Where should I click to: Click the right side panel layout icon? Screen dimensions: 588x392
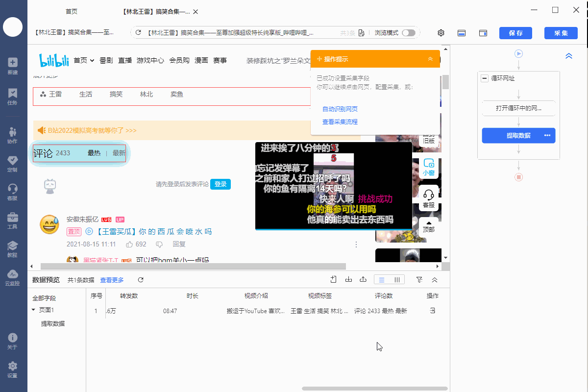pos(483,33)
